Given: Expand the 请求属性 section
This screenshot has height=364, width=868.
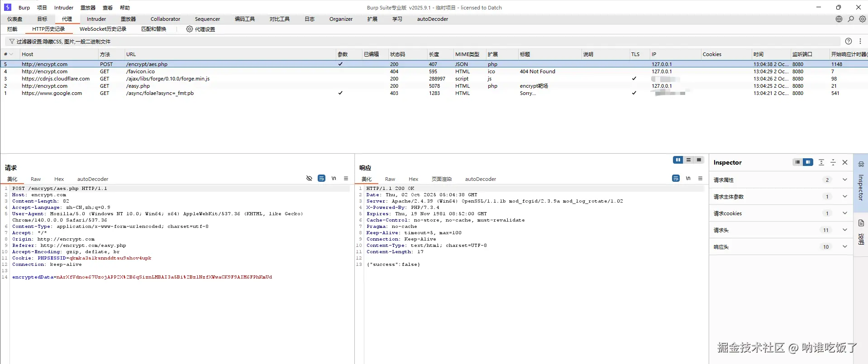Looking at the screenshot, I should (x=844, y=180).
